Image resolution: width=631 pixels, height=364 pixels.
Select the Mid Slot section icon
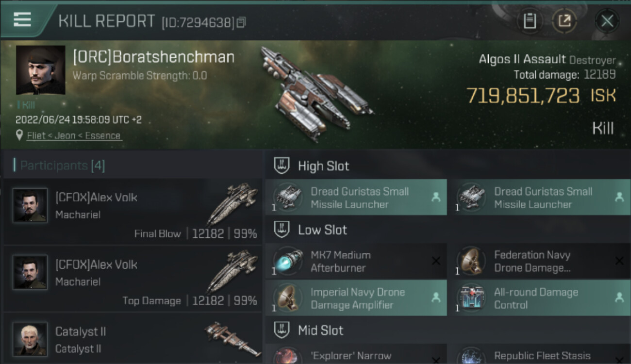[x=282, y=331]
